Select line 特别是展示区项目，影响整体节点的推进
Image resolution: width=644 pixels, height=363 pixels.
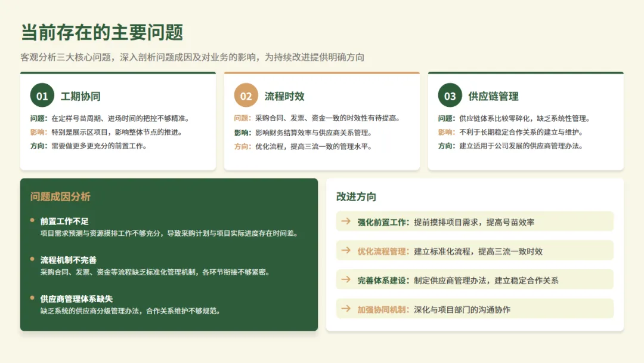[117, 132]
